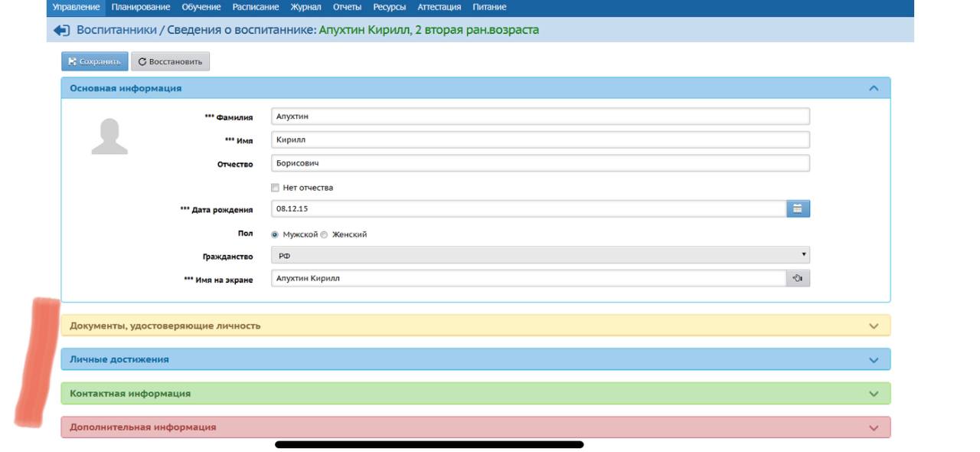Click into the Отчество input field
The width and height of the screenshot is (980, 452).
[x=541, y=163]
